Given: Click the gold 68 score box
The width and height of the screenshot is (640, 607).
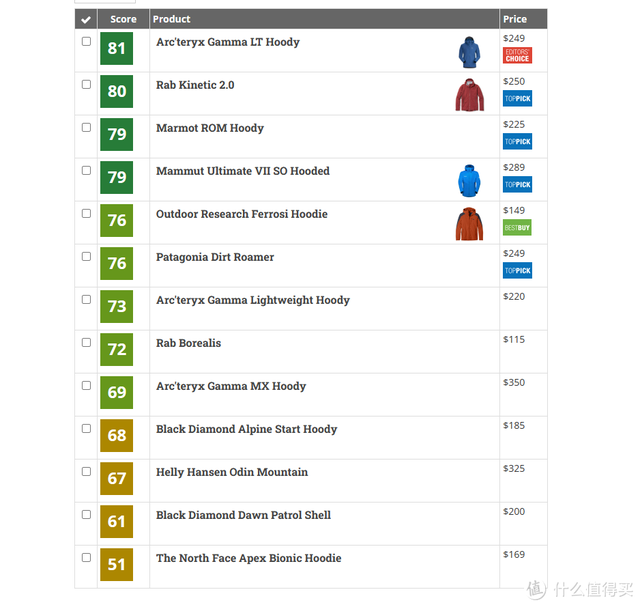Looking at the screenshot, I should tap(116, 436).
